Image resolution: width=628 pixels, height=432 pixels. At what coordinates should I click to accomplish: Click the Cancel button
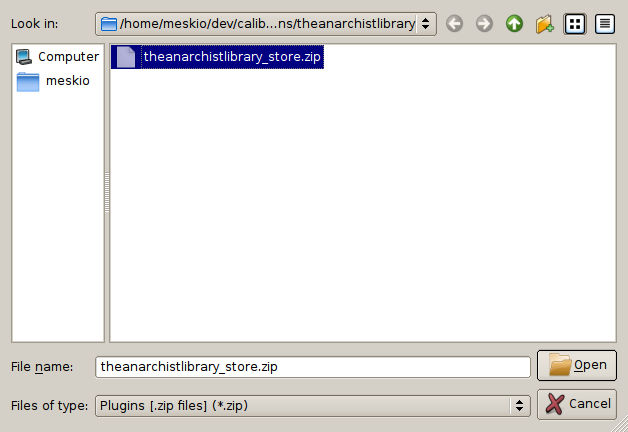(x=577, y=404)
